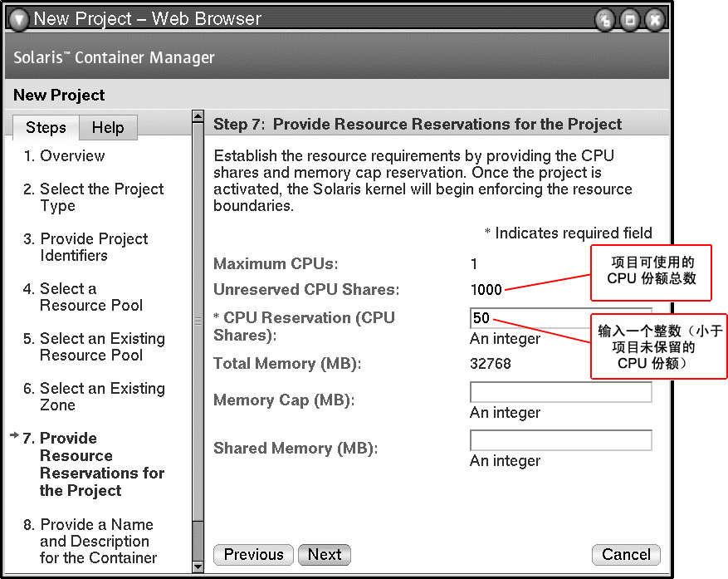Switch to the Steps tab
The width and height of the screenshot is (728, 579).
[x=46, y=127]
